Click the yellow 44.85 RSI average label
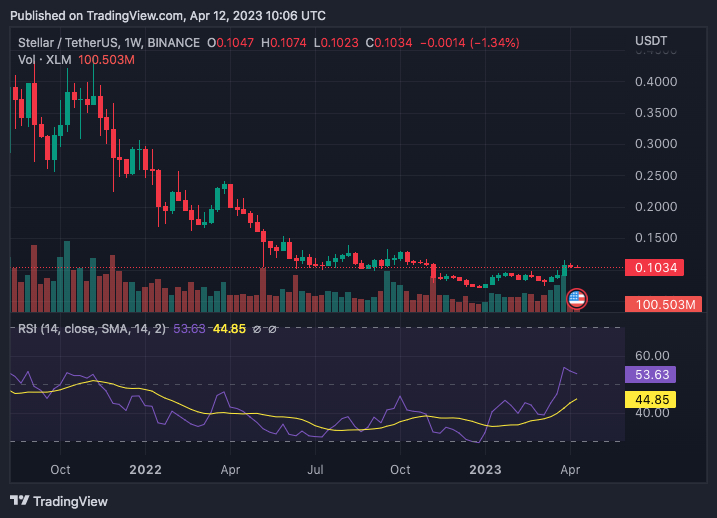 coord(650,399)
